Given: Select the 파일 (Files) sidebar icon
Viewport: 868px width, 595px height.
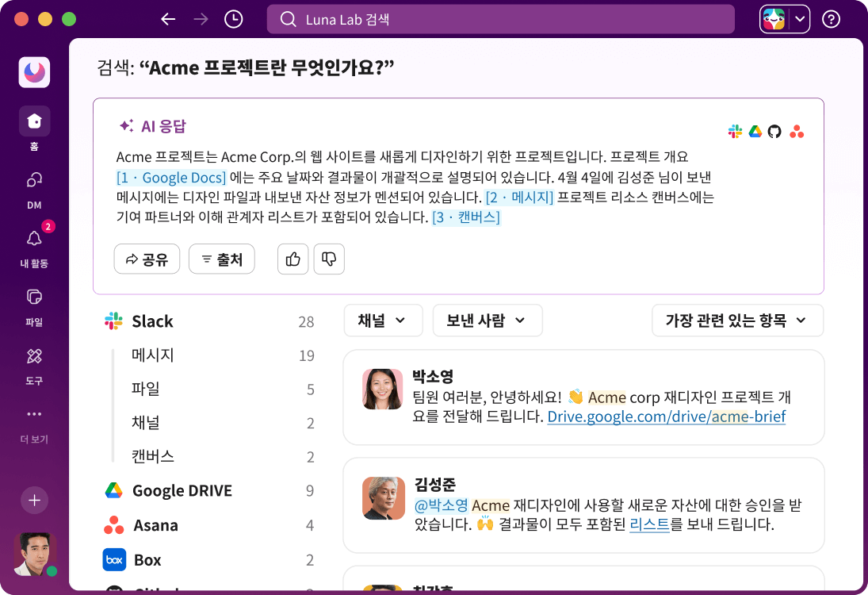Looking at the screenshot, I should point(34,297).
